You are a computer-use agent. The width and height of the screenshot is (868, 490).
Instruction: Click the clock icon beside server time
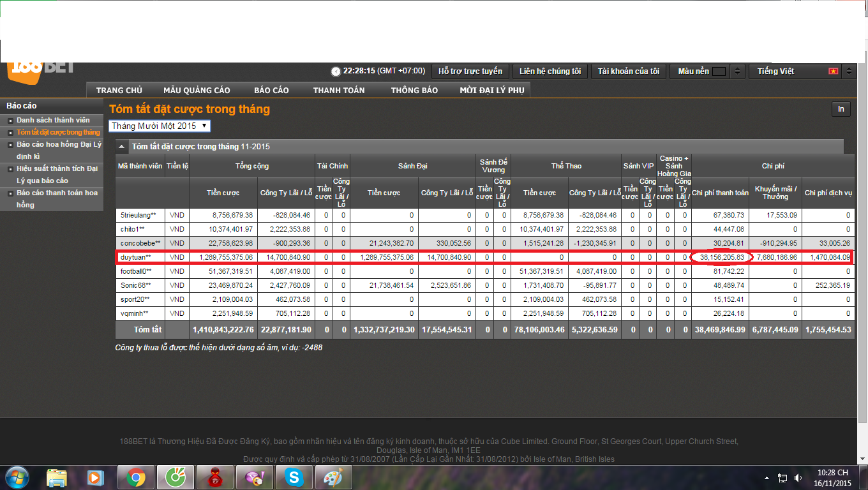point(336,71)
